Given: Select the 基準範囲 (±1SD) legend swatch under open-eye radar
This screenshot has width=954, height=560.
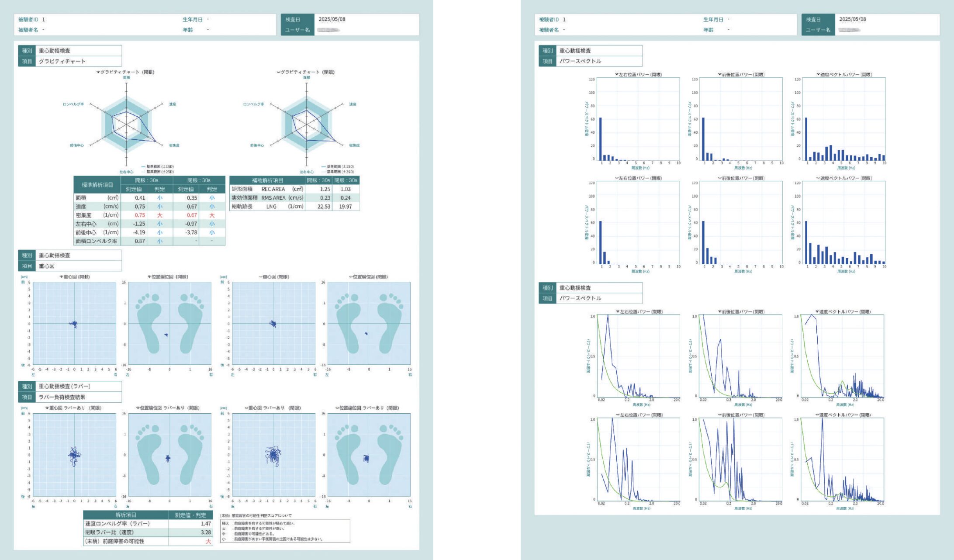Looking at the screenshot, I should (x=143, y=166).
